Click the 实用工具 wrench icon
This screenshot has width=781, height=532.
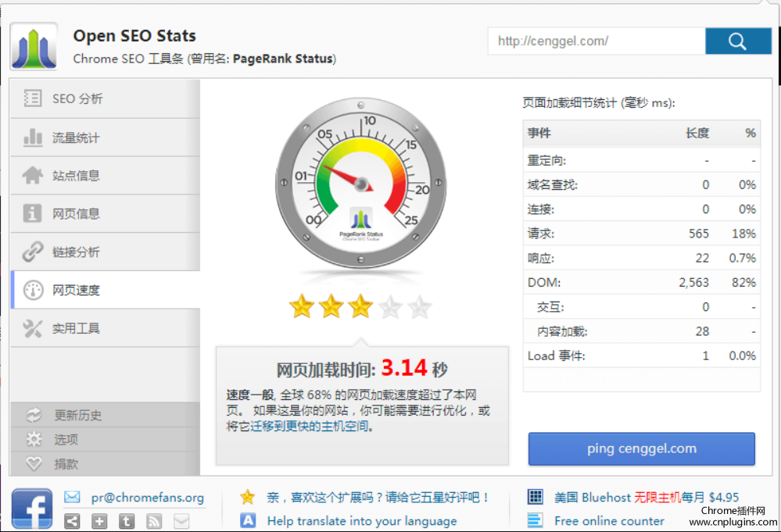click(x=32, y=328)
